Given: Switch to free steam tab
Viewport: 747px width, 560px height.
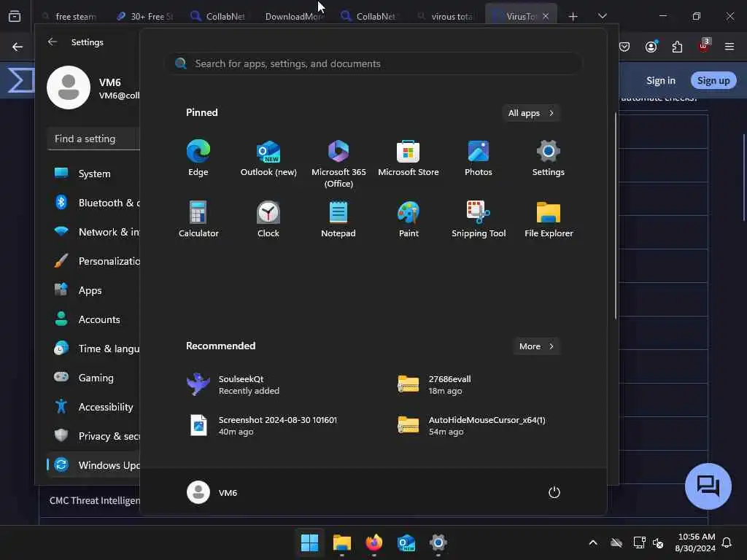Looking at the screenshot, I should click(x=69, y=17).
